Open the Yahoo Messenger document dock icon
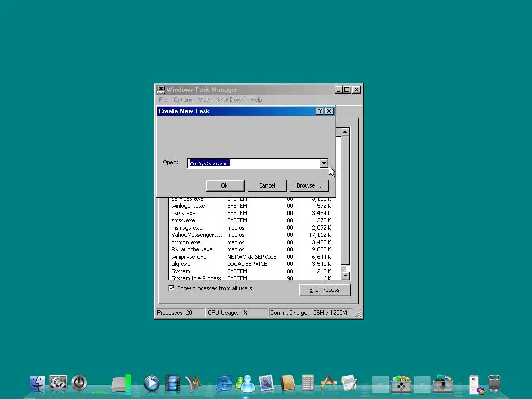The height and width of the screenshot is (399, 532). point(476,385)
